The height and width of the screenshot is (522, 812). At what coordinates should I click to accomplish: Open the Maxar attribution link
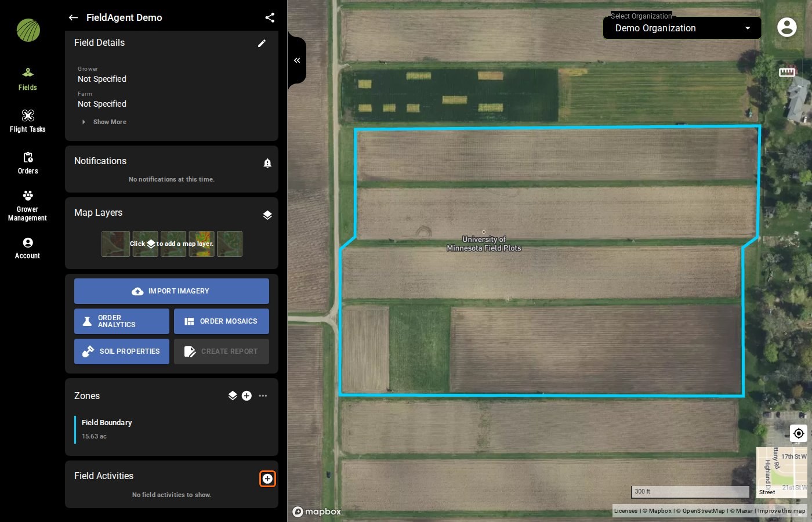pyautogui.click(x=741, y=511)
